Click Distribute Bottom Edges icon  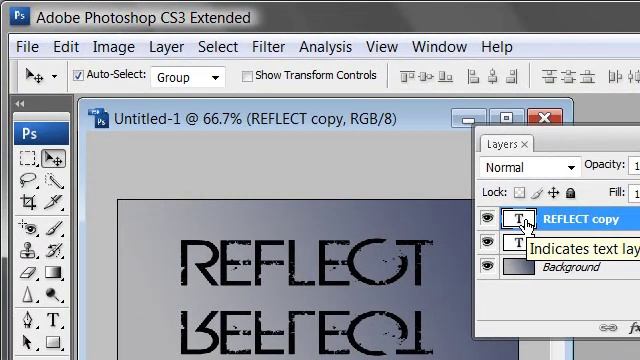pos(587,76)
